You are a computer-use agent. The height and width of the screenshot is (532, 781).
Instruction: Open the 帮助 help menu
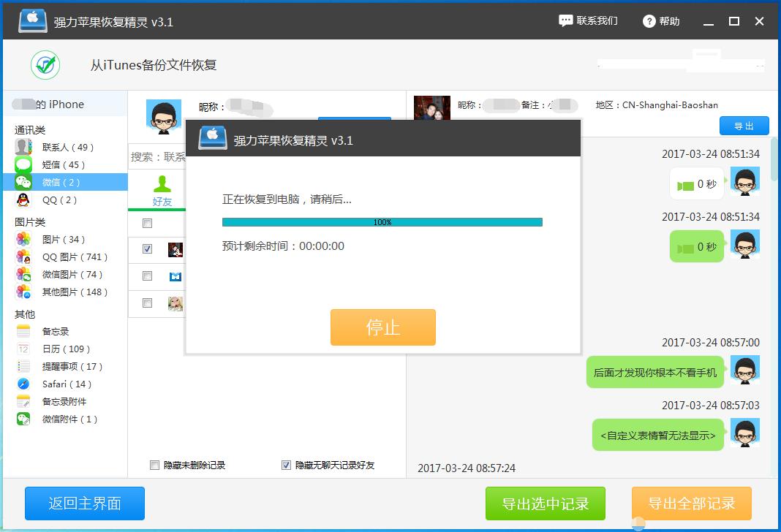pyautogui.click(x=660, y=20)
